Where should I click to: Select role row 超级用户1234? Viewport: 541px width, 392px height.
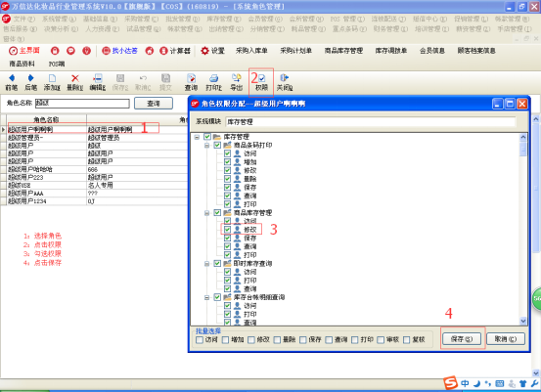point(94,201)
